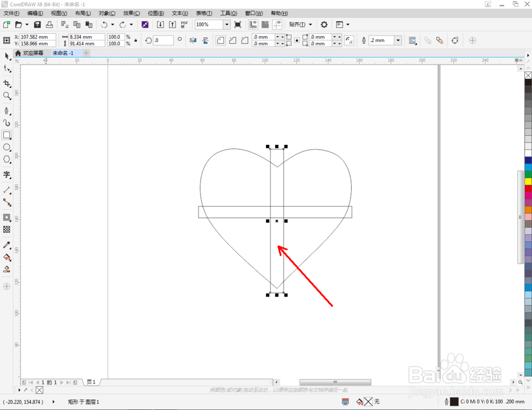This screenshot has width=532, height=410.
Task: Open the 位图(B) menu
Action: coord(156,13)
